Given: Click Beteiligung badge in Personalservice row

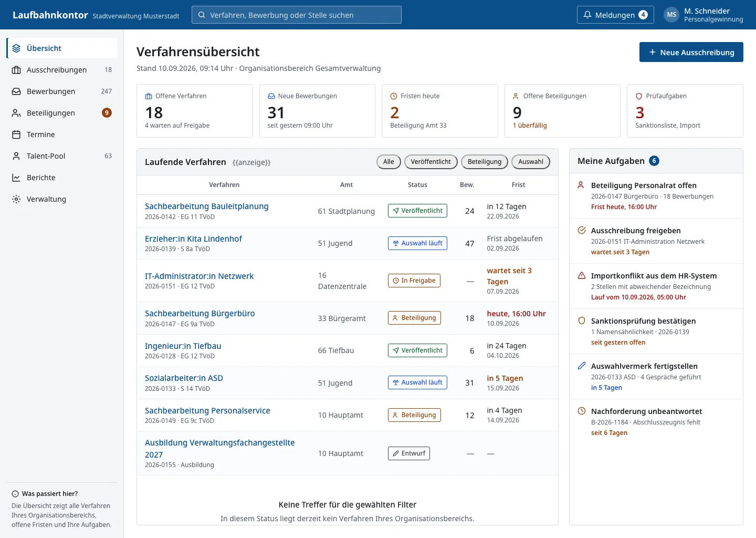Looking at the screenshot, I should coord(414,415).
